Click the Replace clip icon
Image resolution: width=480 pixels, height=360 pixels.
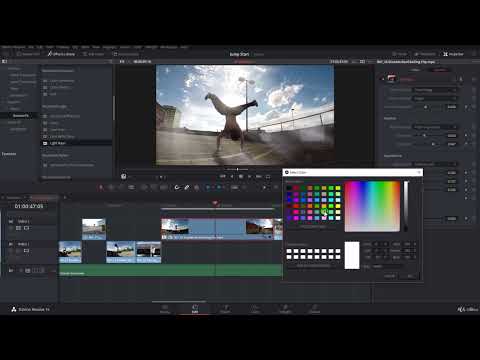tap(164, 187)
